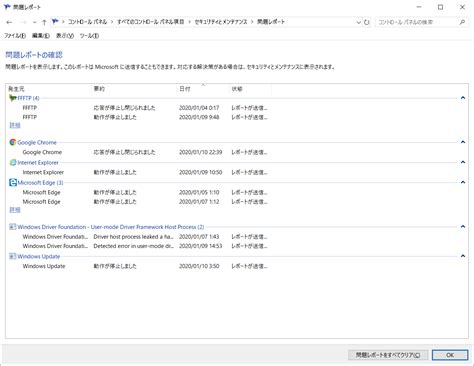
Task: Click the Internet Explorer group icon
Action: pos(13,162)
